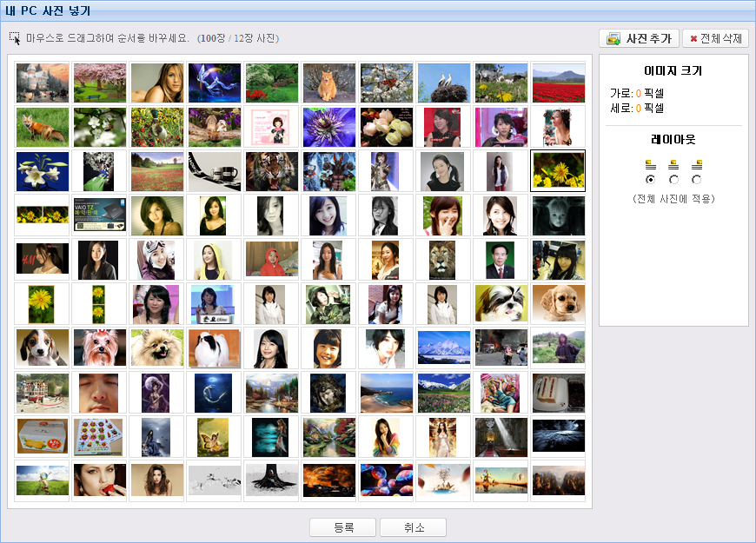Click the 전체삭제 (delete all) button
The height and width of the screenshot is (543, 756).
(x=715, y=39)
